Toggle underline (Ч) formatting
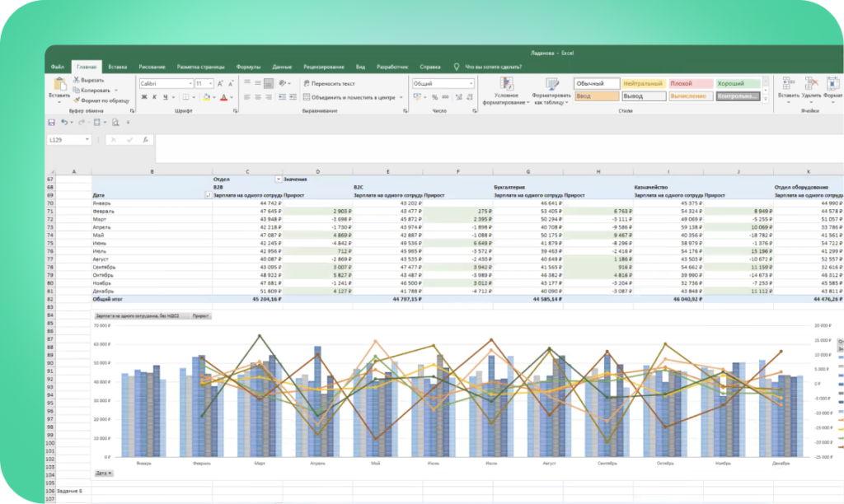The image size is (844, 504). (165, 97)
